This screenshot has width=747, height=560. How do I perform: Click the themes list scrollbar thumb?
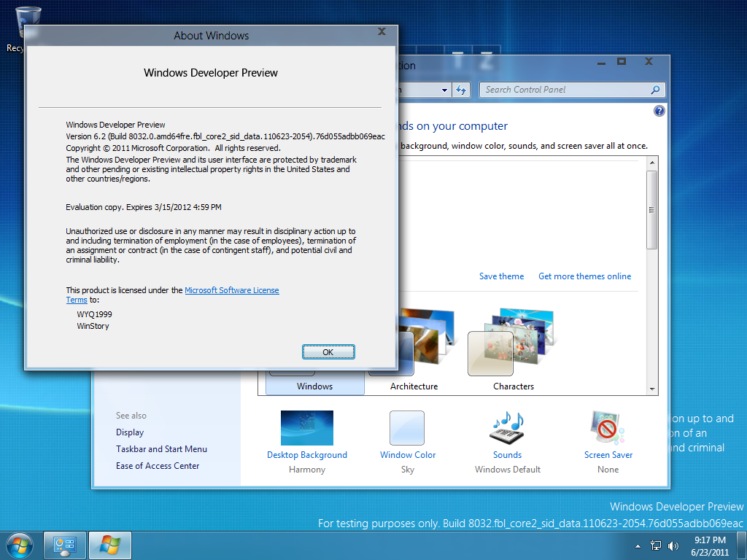[x=651, y=210]
